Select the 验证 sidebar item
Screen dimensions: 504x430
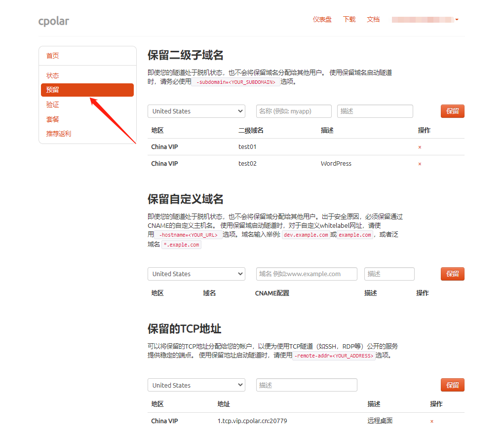(x=52, y=105)
